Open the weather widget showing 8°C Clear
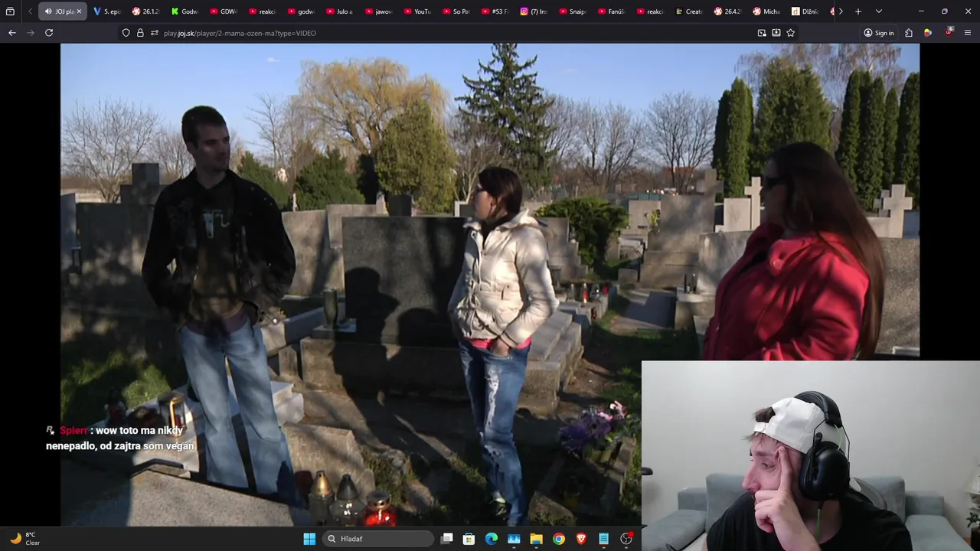This screenshot has width=980, height=551. 24,539
